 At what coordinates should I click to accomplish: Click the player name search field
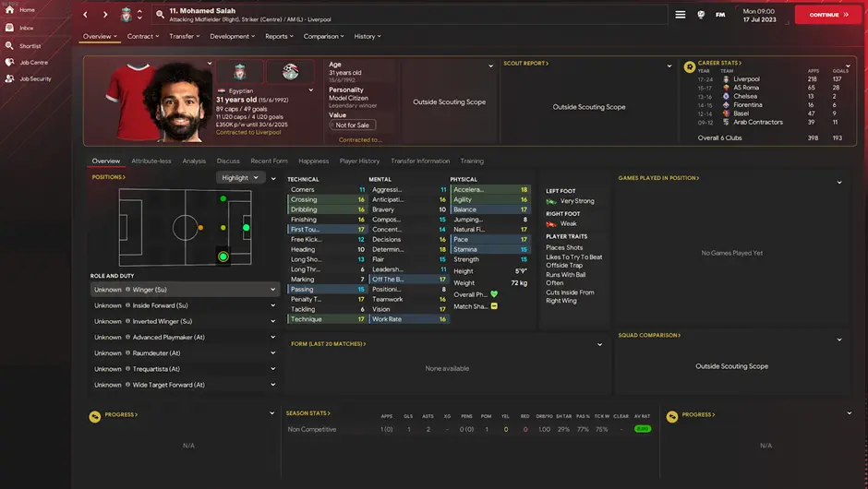coord(410,15)
